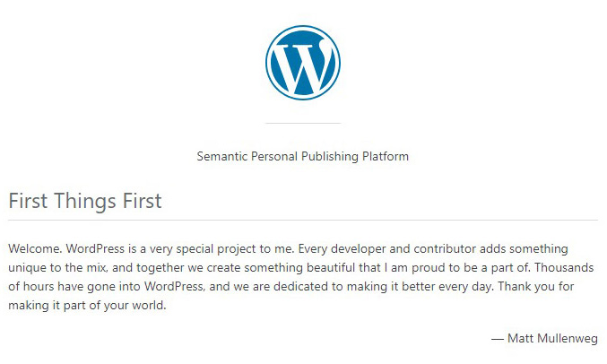Click the Semantic Personal Publishing Platform tagline
This screenshot has width=607, height=364.
[x=303, y=157]
